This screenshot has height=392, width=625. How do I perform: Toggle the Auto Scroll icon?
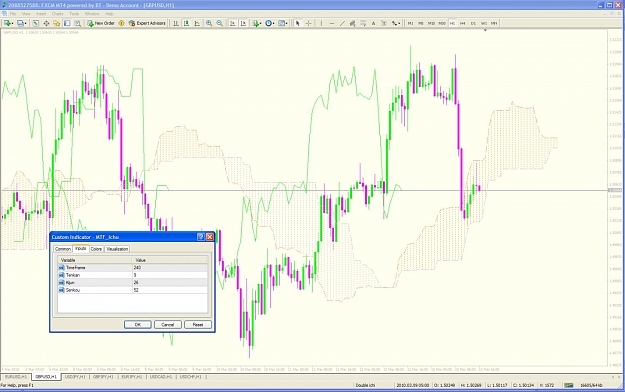(232, 24)
